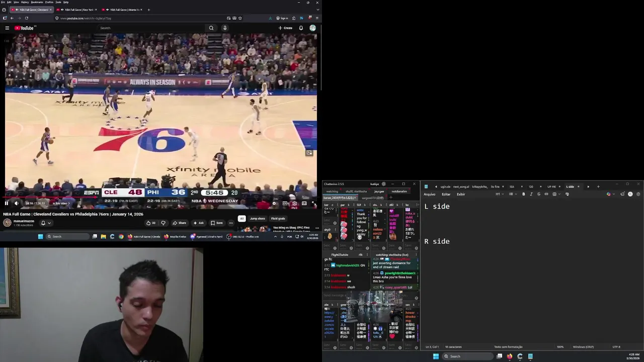Open the manuelmazon channel link
644x362 pixels.
[x=24, y=221]
